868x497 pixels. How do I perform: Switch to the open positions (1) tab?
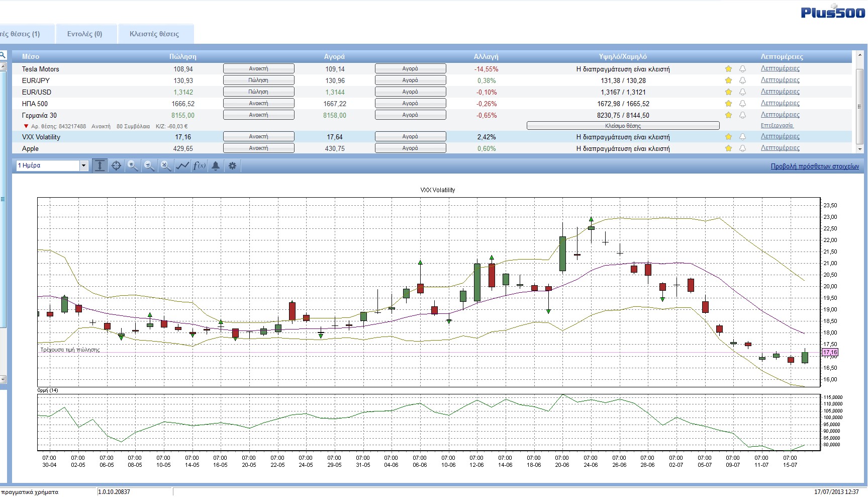click(x=26, y=34)
